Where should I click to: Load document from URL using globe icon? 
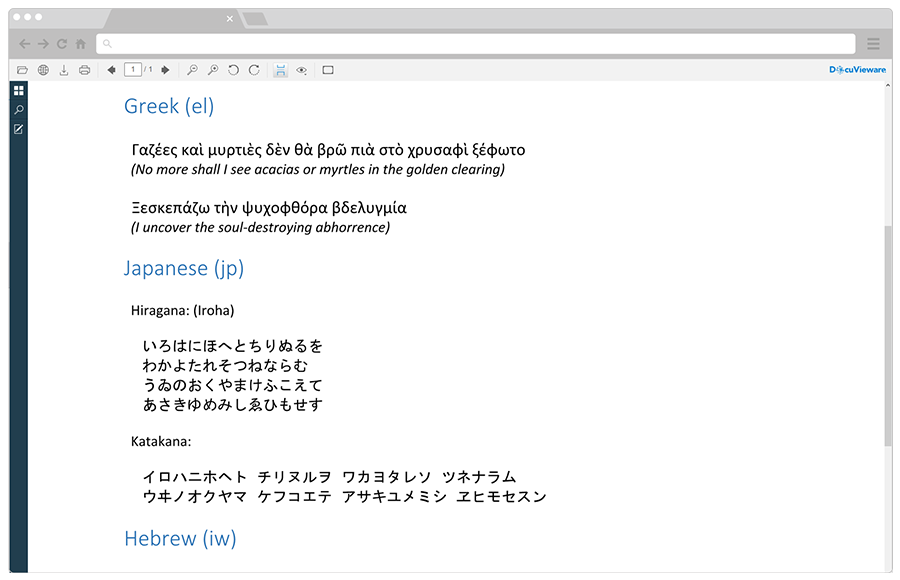pos(43,70)
